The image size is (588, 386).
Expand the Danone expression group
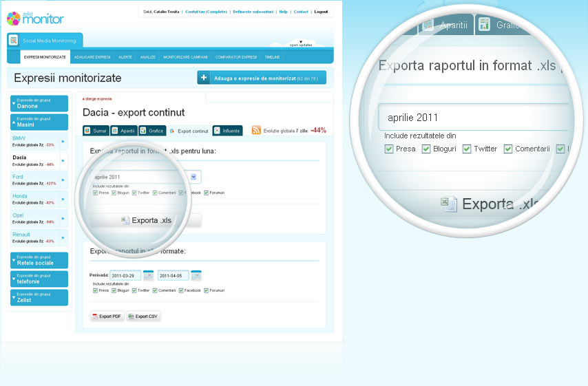pyautogui.click(x=39, y=103)
